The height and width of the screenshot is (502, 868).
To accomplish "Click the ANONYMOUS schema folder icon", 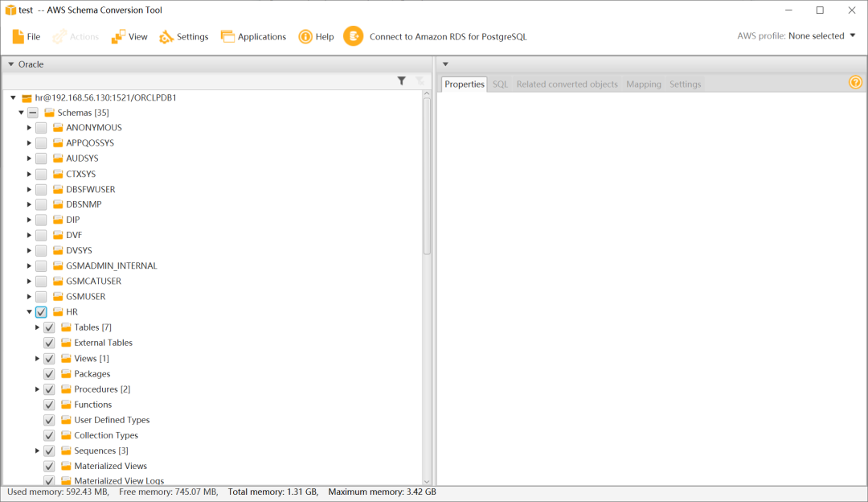I will [58, 127].
